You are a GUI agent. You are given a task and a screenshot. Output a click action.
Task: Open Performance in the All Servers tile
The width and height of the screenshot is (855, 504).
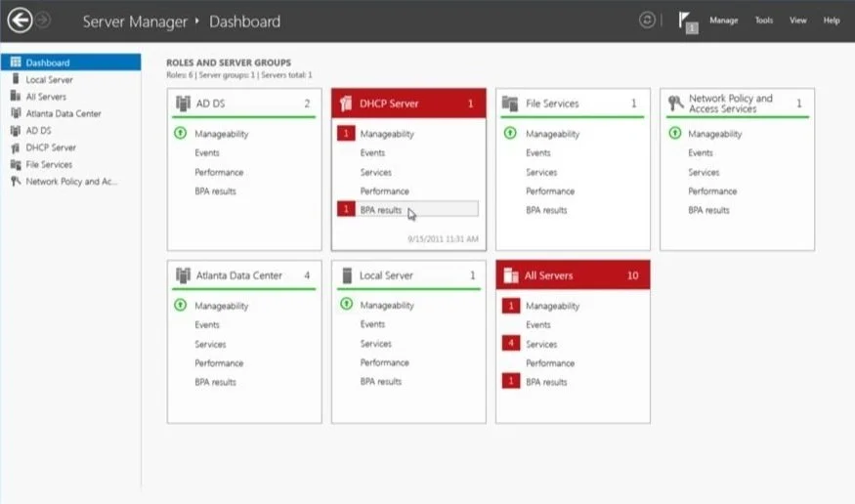pos(550,363)
